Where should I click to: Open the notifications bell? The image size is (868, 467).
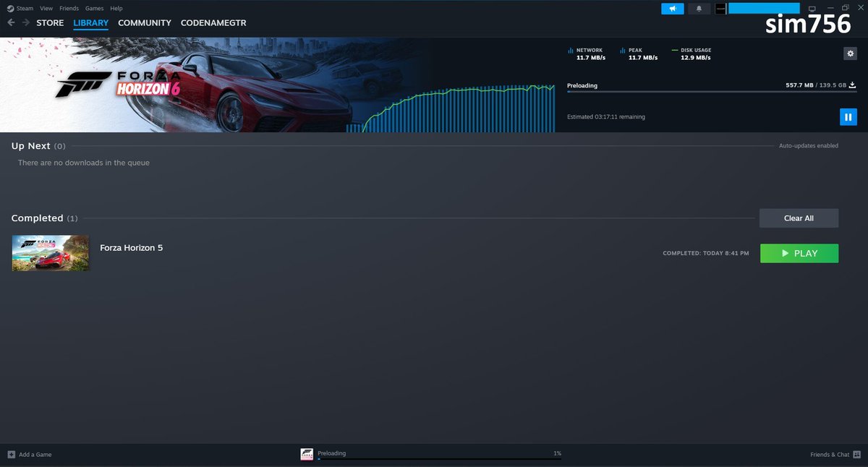pyautogui.click(x=698, y=9)
